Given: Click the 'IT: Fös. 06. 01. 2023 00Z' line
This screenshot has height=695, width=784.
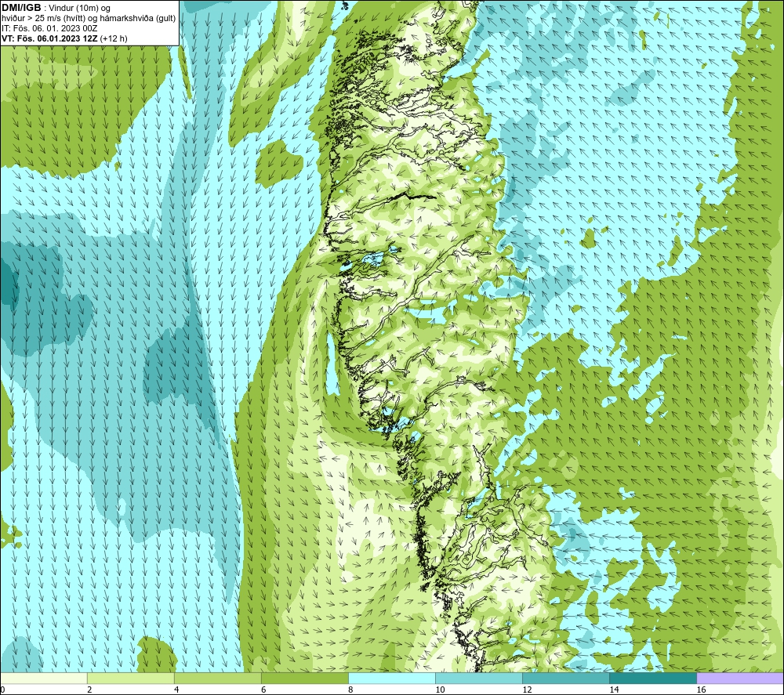Looking at the screenshot, I should pos(49,28).
